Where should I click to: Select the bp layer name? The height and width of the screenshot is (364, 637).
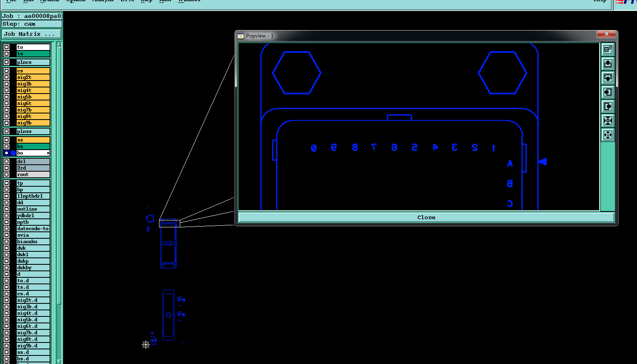pos(33,190)
